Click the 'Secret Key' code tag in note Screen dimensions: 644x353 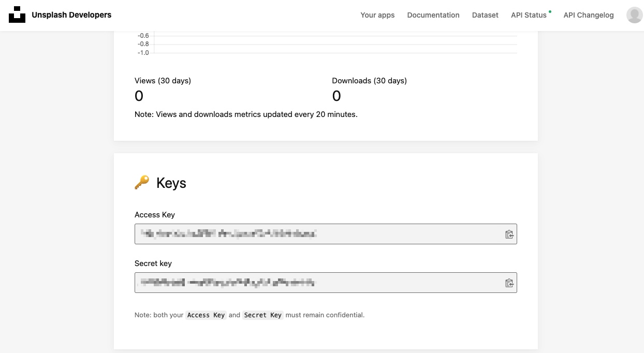(x=262, y=315)
